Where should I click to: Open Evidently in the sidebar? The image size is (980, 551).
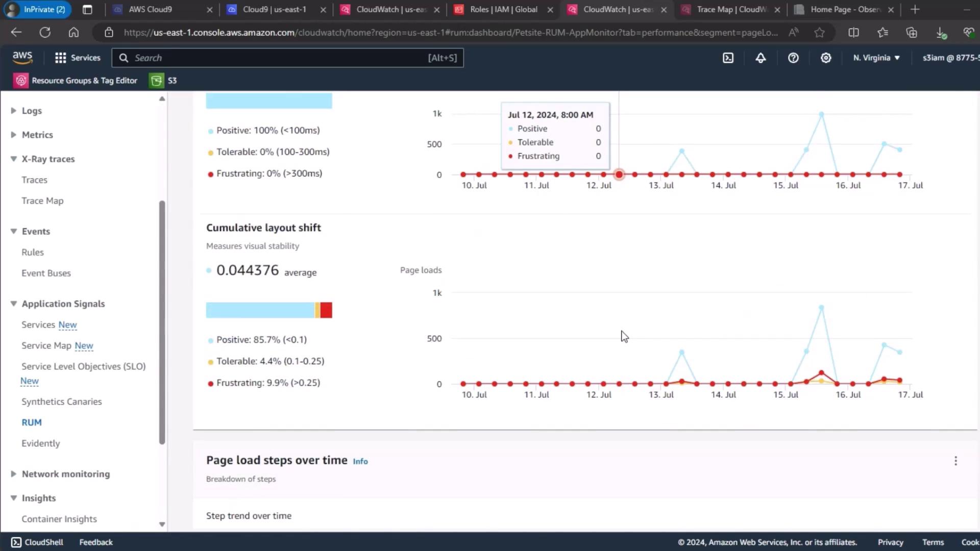41,444
